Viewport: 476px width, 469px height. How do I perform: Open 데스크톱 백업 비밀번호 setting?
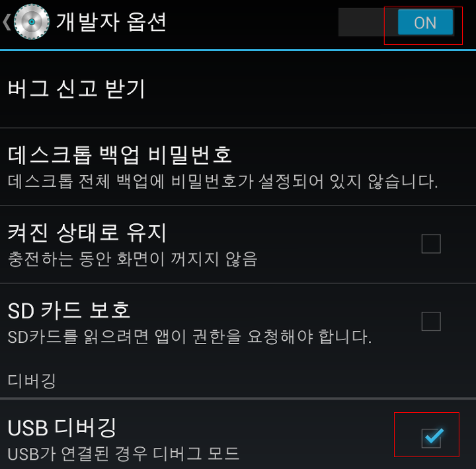click(x=238, y=167)
